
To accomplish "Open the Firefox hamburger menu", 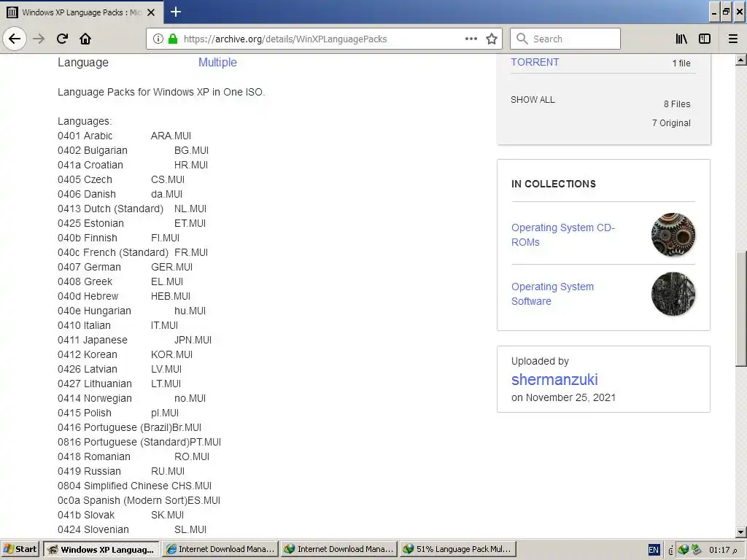I will 733,39.
